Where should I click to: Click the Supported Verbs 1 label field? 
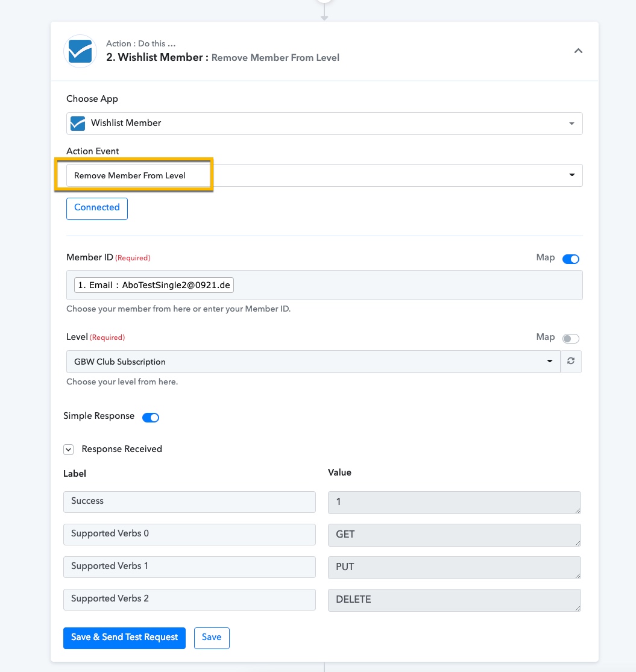[189, 567]
